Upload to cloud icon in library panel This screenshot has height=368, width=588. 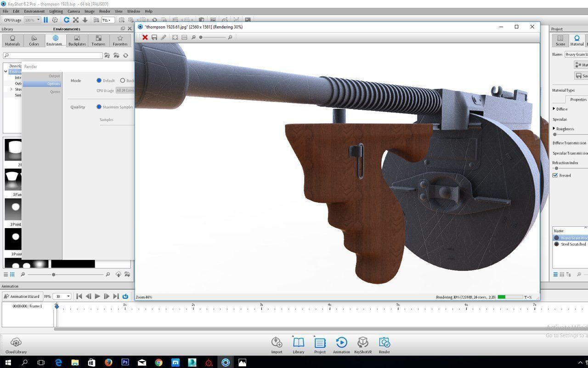point(118,274)
